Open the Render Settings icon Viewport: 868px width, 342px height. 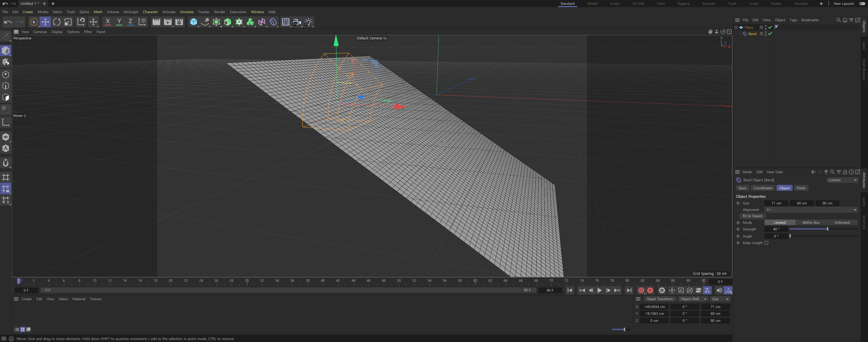coord(179,21)
